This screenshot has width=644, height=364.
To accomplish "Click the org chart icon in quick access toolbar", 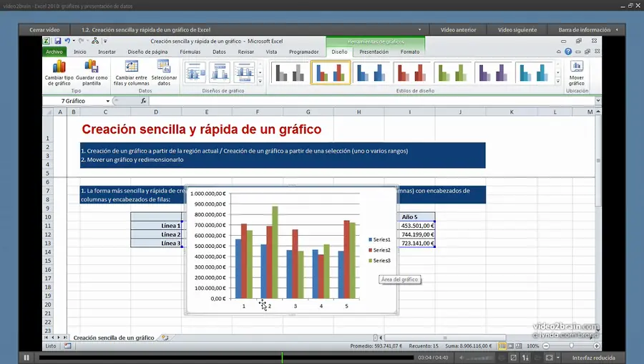I will coord(95,41).
